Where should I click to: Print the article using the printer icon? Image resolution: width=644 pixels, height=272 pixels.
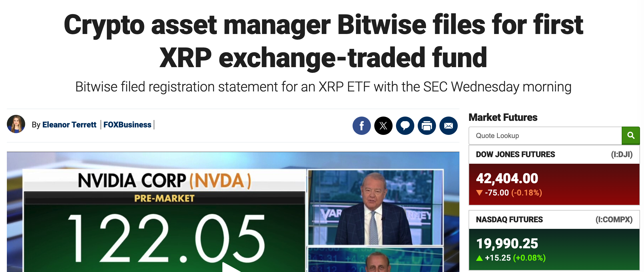click(427, 126)
